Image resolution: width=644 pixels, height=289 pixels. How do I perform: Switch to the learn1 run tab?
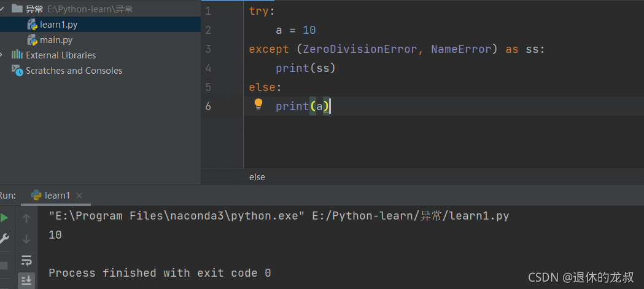coord(57,196)
